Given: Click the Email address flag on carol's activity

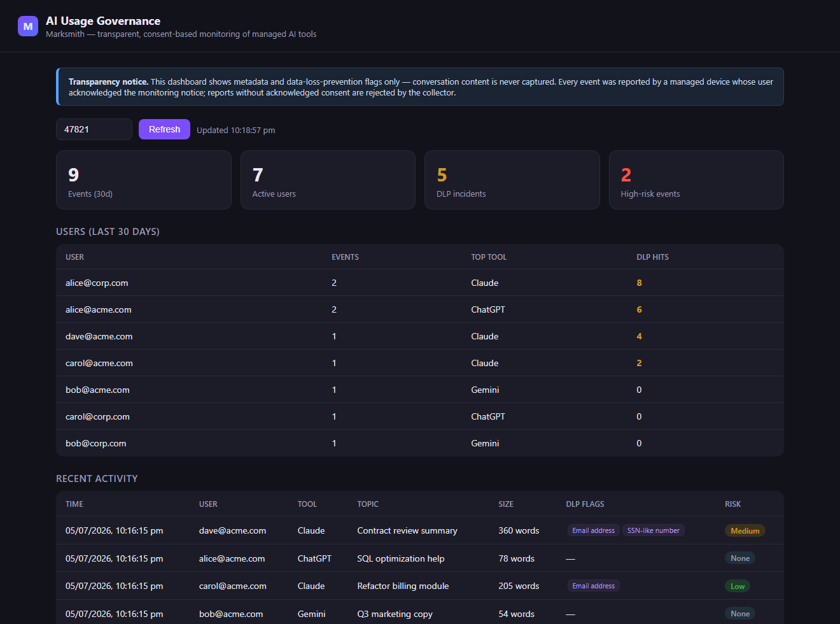Looking at the screenshot, I should tap(593, 586).
